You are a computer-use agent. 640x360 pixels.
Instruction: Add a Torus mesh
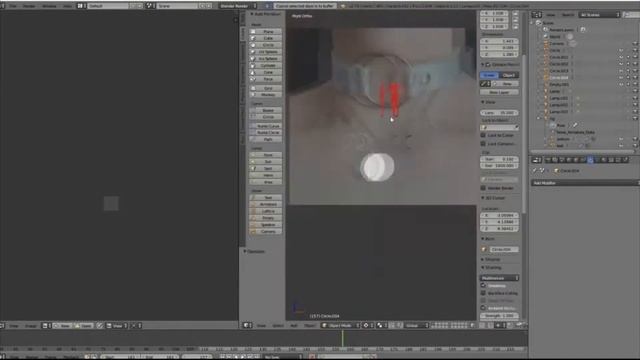(266, 79)
